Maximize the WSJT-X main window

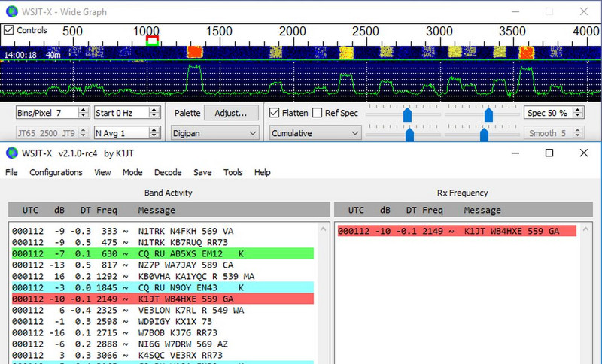[549, 153]
